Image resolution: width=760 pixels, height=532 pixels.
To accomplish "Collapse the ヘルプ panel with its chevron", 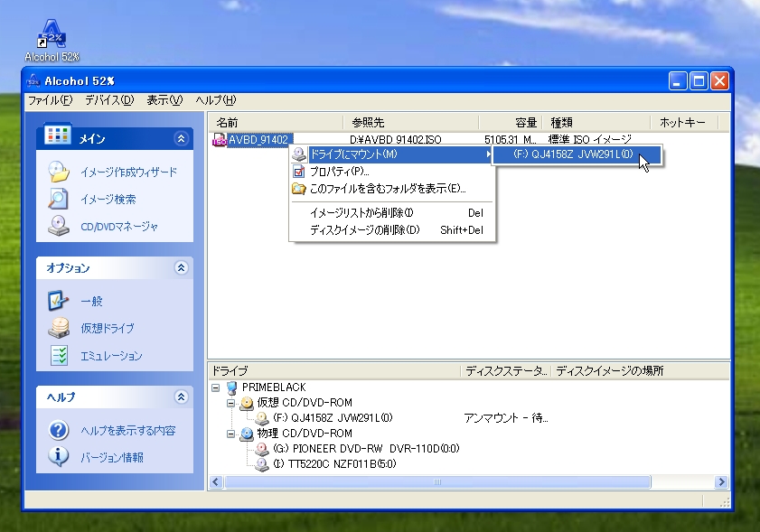I will [x=181, y=397].
